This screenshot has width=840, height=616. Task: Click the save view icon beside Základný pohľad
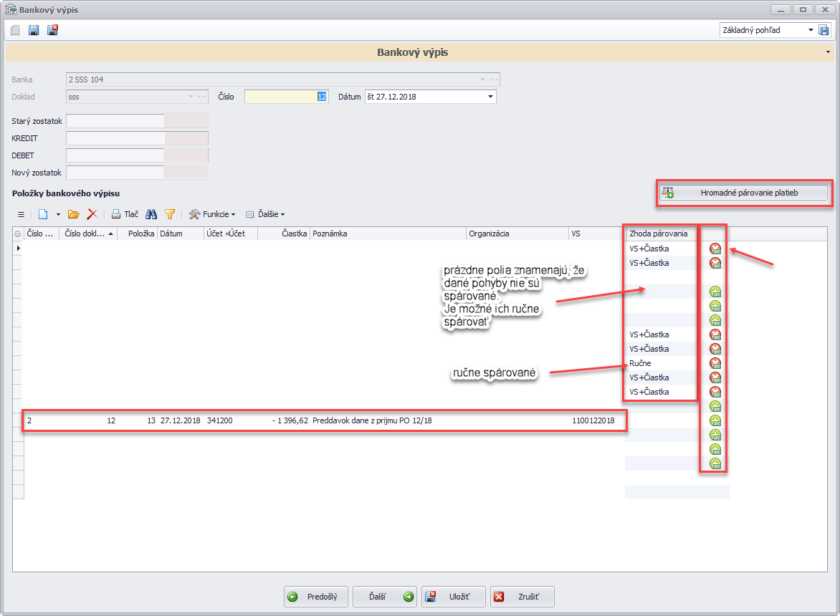(824, 30)
